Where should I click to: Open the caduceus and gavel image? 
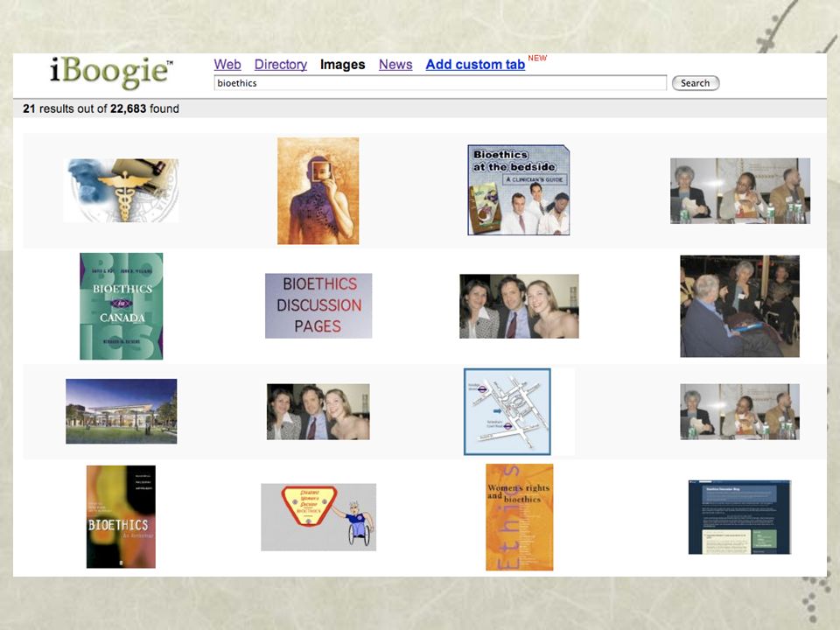click(x=121, y=190)
